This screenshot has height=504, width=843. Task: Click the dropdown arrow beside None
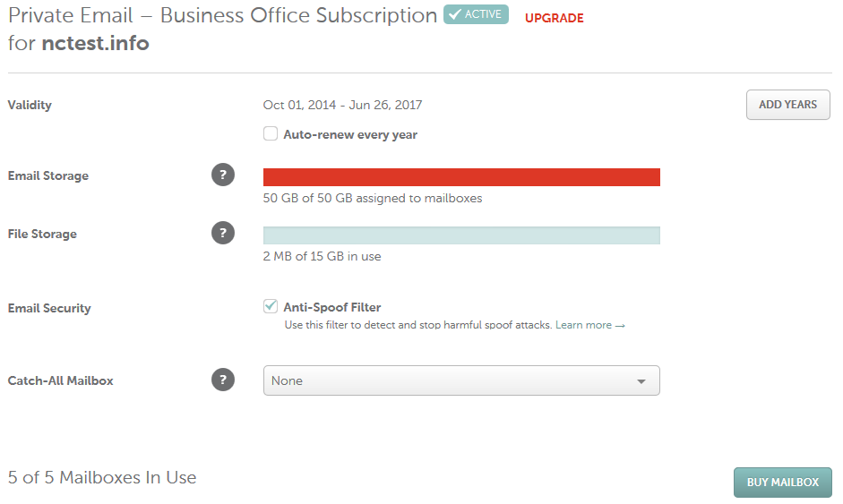coord(641,381)
